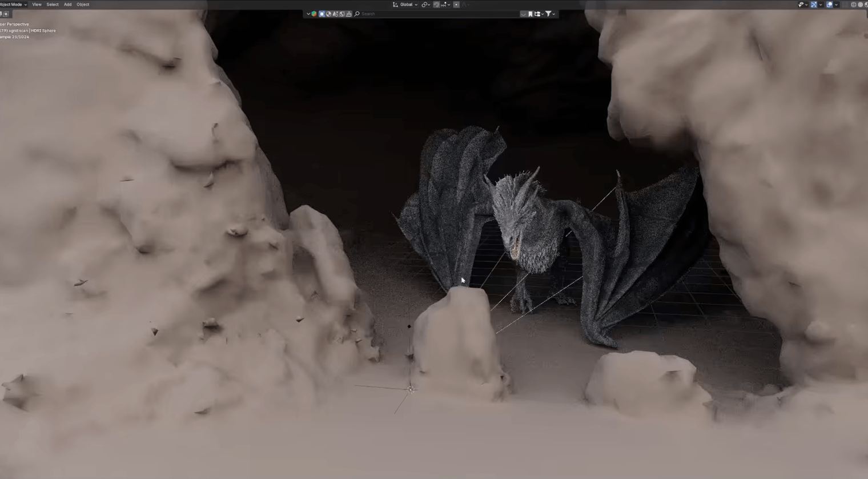868x479 pixels.
Task: Click the 3D cursor on the ground
Action: [410, 389]
